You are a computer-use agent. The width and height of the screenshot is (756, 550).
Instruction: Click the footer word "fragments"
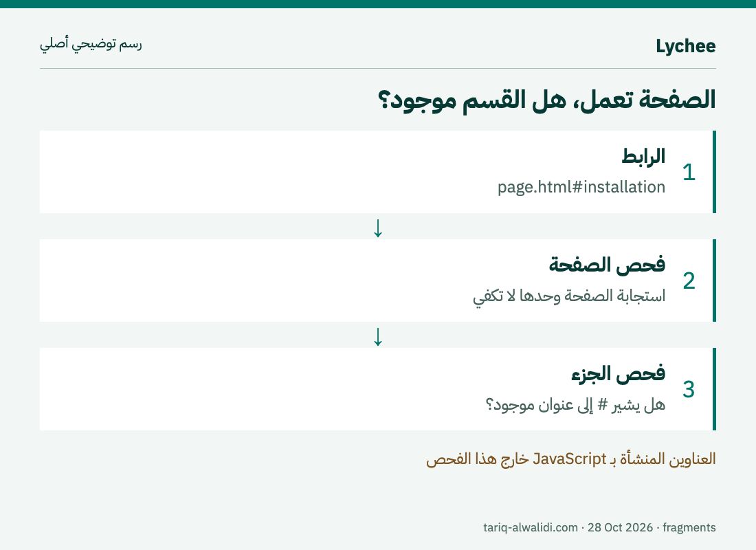pos(689,527)
